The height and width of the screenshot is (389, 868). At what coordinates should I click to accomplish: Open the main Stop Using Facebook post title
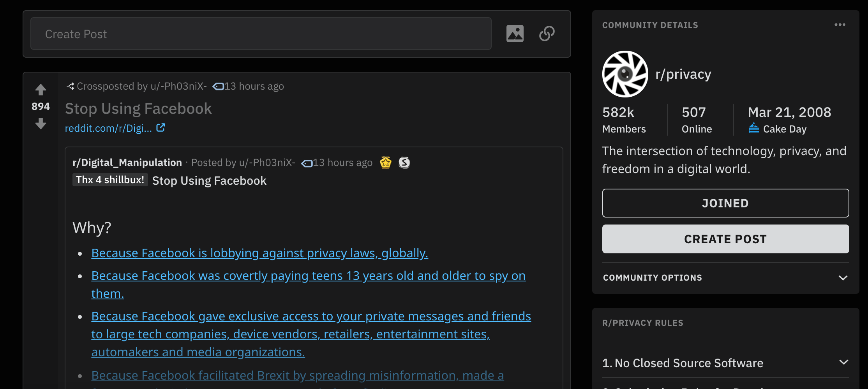pos(138,108)
